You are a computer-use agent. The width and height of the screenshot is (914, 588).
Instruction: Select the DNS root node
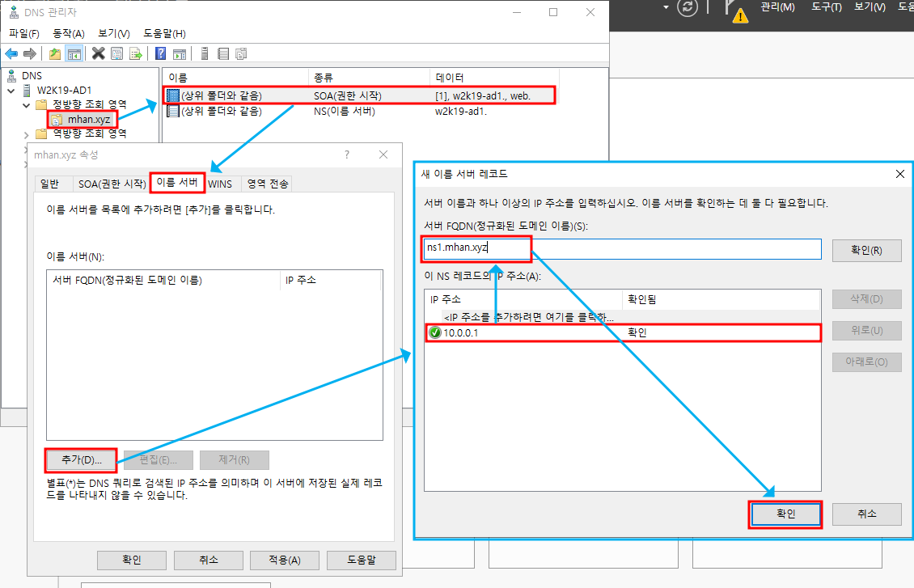32,76
